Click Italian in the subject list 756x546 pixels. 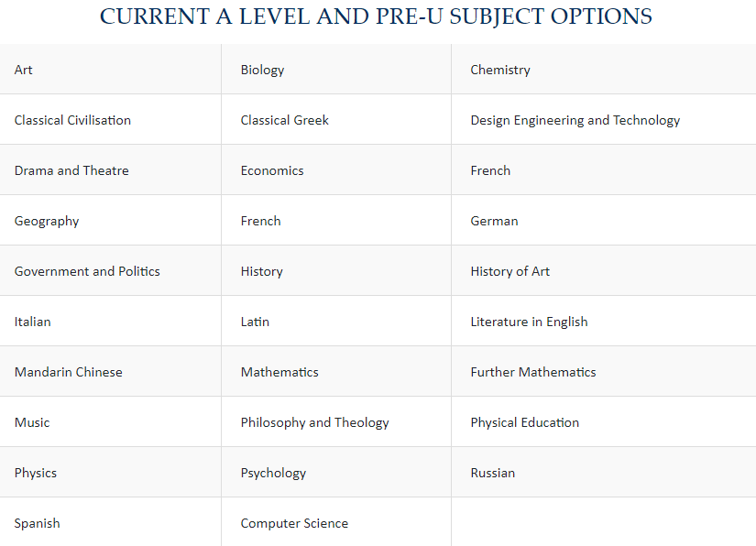click(32, 322)
